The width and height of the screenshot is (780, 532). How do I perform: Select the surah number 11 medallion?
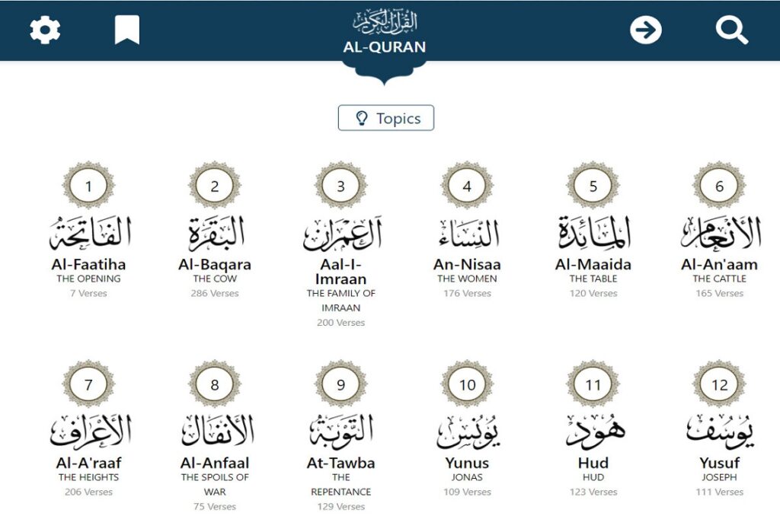click(593, 384)
